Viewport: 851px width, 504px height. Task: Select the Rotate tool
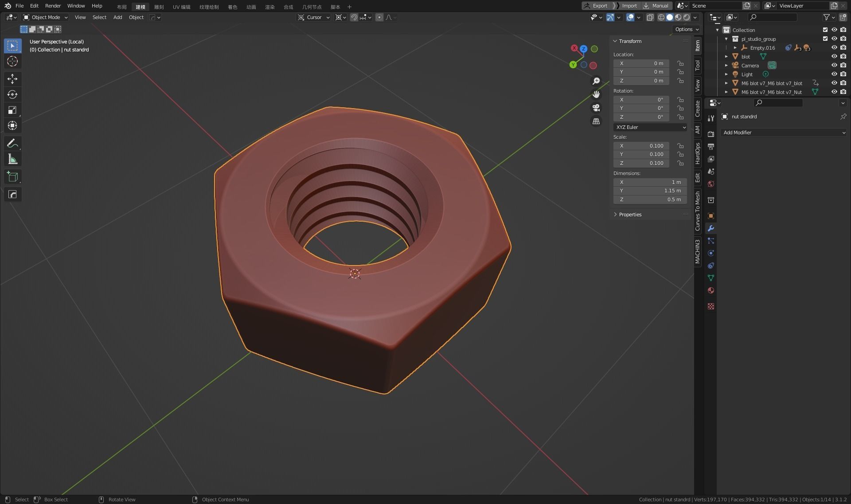tap(12, 94)
